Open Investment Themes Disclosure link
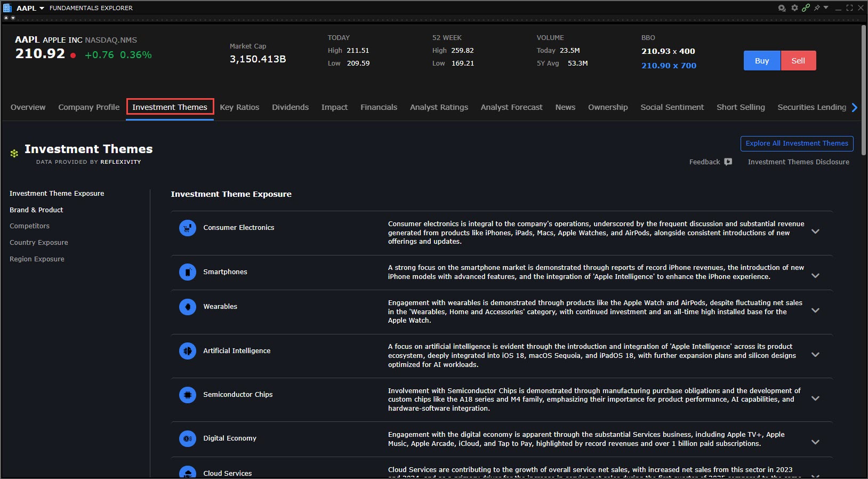Viewport: 868px width, 479px height. pos(799,162)
